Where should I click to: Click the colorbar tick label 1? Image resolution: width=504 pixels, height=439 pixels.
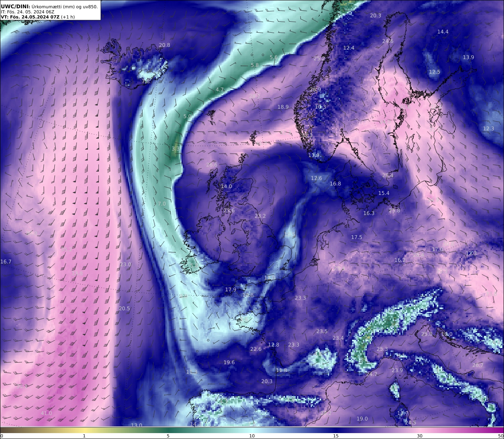click(84, 436)
